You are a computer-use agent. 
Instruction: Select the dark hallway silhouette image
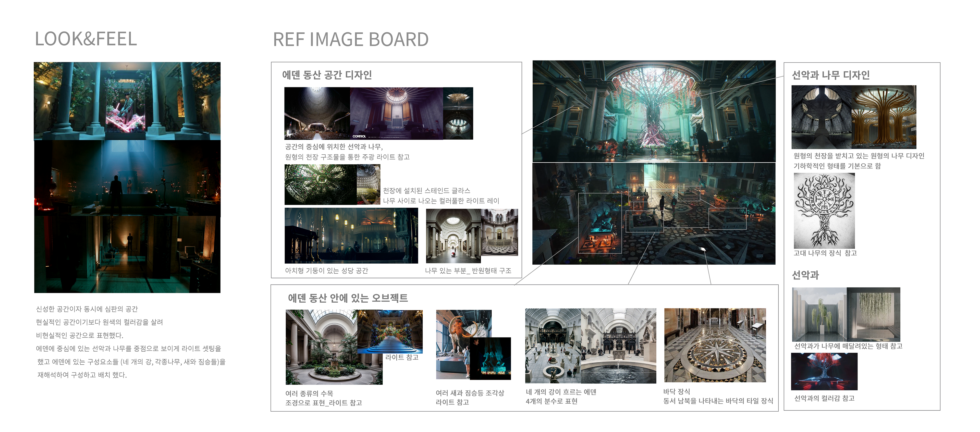tap(126, 254)
